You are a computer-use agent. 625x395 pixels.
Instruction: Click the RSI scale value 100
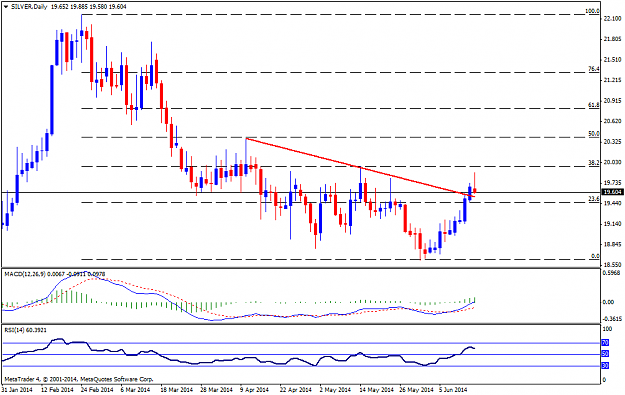click(608, 330)
